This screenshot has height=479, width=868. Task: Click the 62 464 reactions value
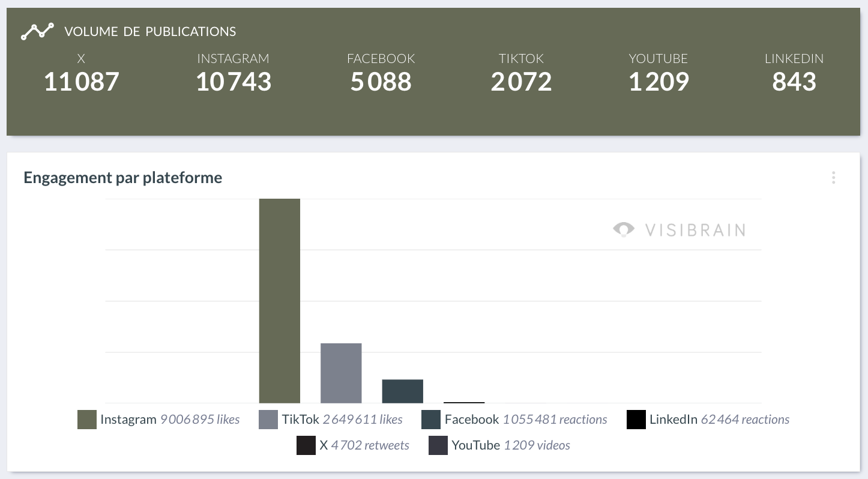point(746,420)
